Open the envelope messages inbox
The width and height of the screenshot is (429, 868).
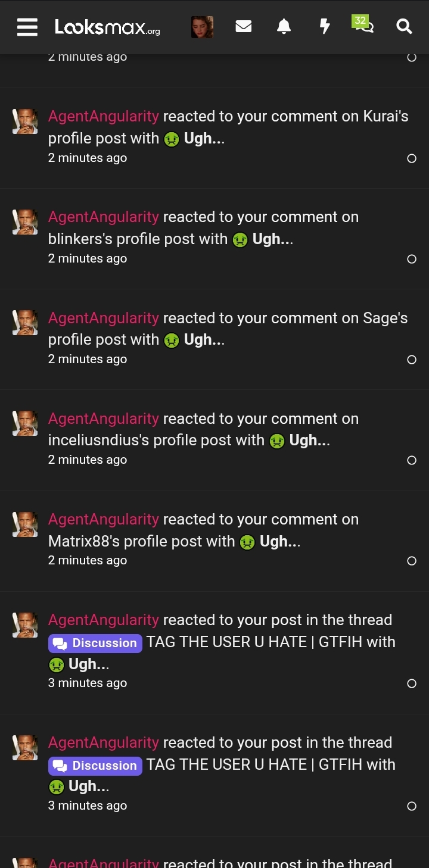(x=243, y=27)
